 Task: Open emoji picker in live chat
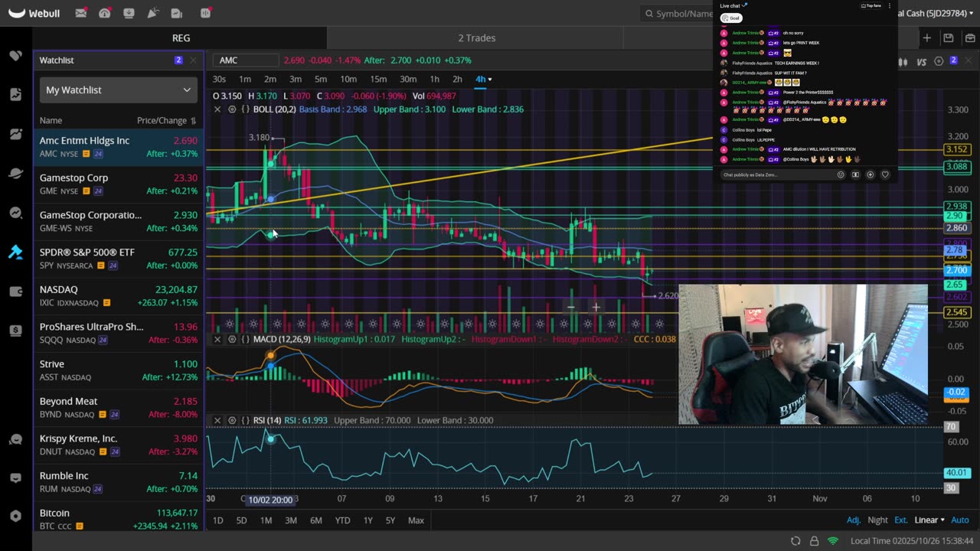841,174
